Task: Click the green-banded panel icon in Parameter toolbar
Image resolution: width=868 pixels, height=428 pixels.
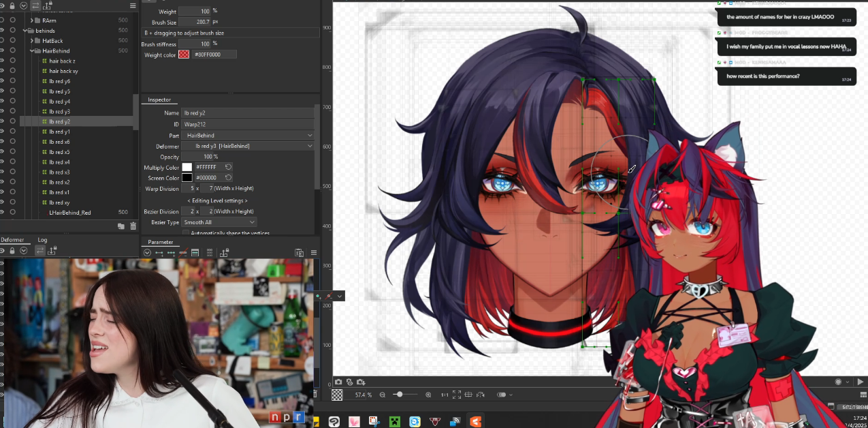Action: (x=195, y=253)
